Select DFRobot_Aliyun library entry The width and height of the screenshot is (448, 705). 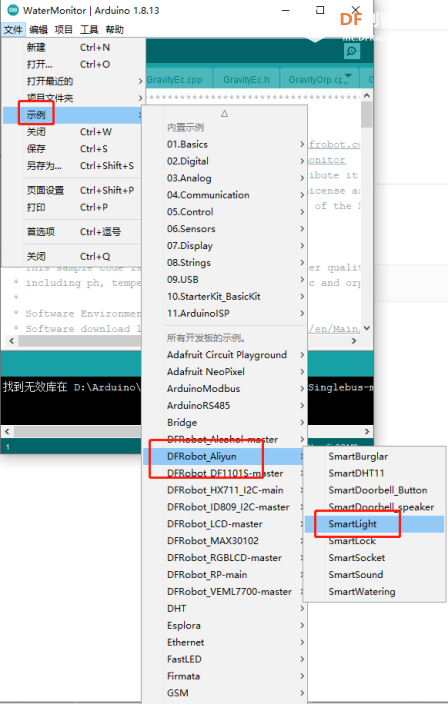(x=225, y=456)
